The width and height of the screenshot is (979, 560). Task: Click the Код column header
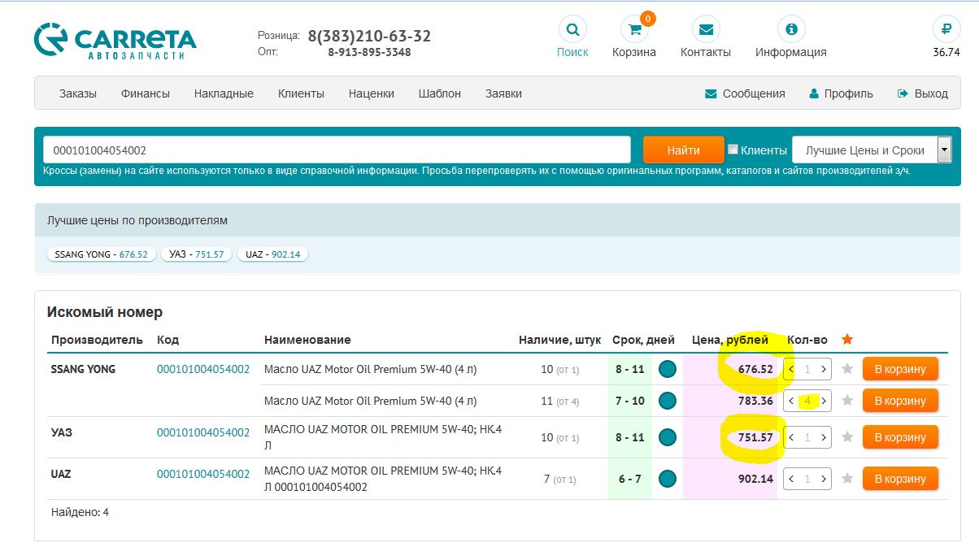[x=168, y=340]
